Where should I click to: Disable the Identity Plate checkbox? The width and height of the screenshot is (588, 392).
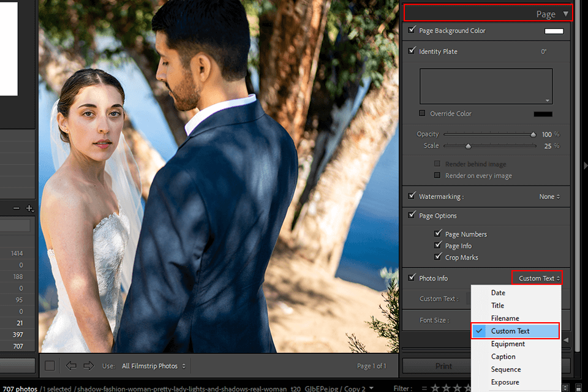(x=412, y=51)
